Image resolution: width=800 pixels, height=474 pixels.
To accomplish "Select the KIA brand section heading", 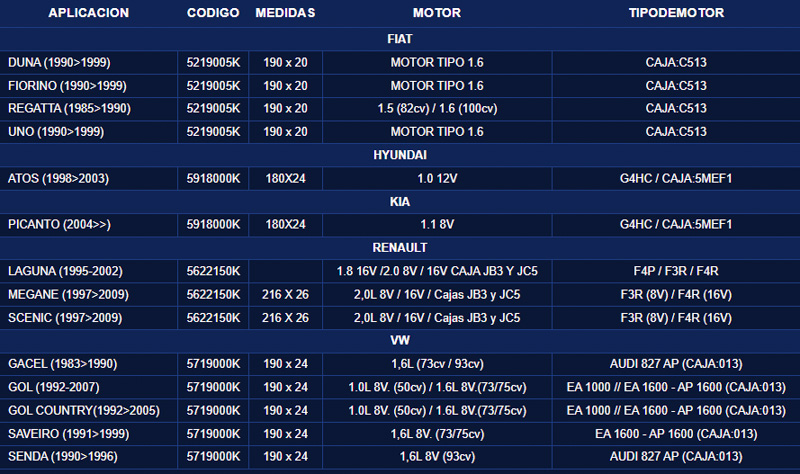I will pos(400,201).
